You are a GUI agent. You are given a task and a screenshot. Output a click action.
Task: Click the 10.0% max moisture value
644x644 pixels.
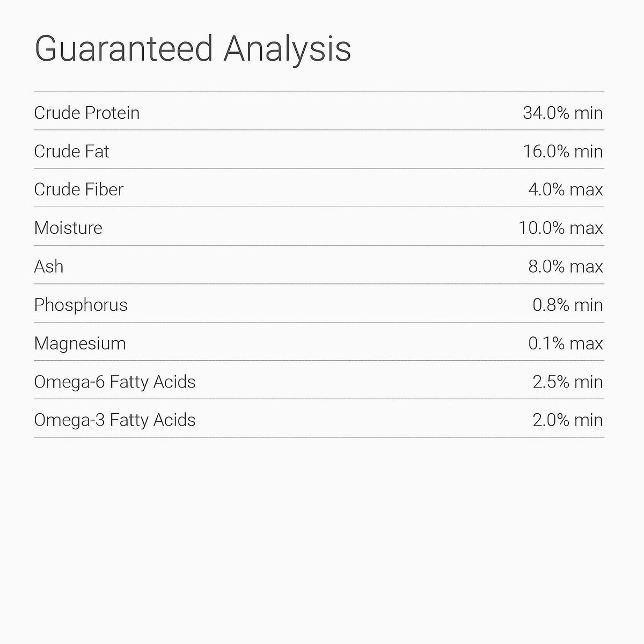click(560, 228)
